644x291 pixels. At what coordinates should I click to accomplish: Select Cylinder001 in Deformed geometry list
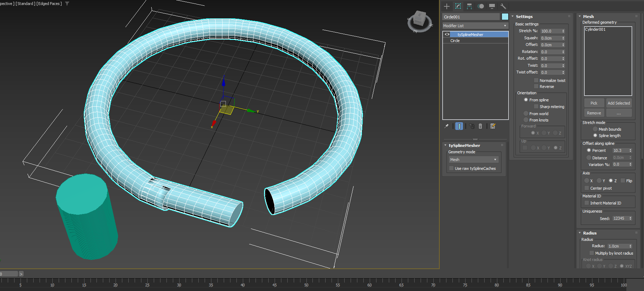595,30
